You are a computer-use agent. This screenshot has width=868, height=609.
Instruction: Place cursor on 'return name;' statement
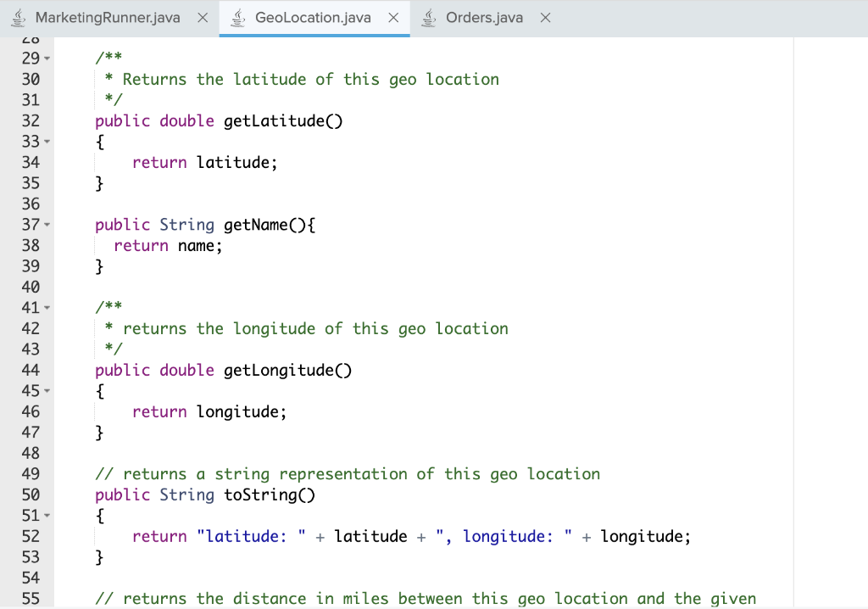(x=168, y=245)
